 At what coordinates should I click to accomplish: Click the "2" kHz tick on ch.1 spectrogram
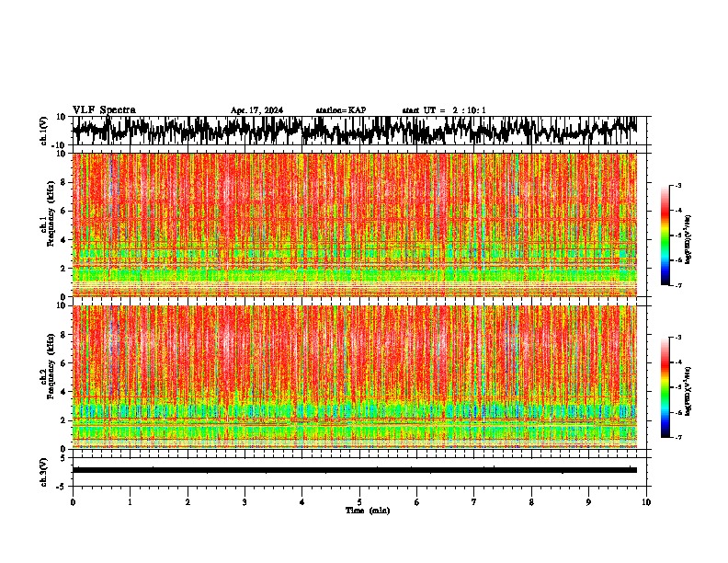click(64, 268)
